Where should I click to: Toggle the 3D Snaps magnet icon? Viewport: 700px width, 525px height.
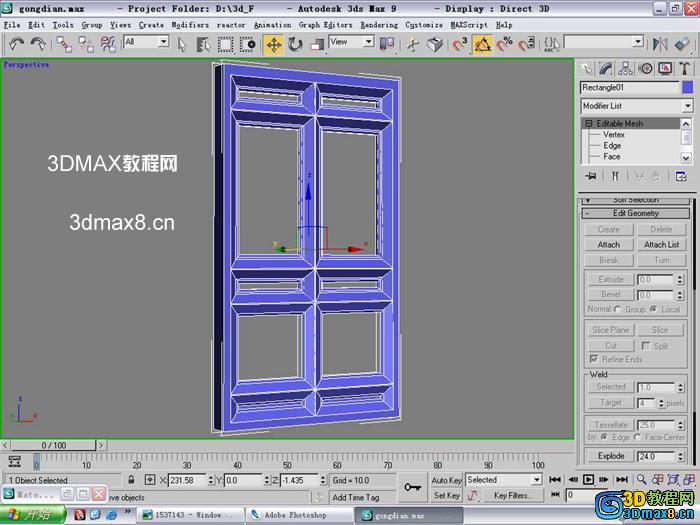[x=459, y=44]
